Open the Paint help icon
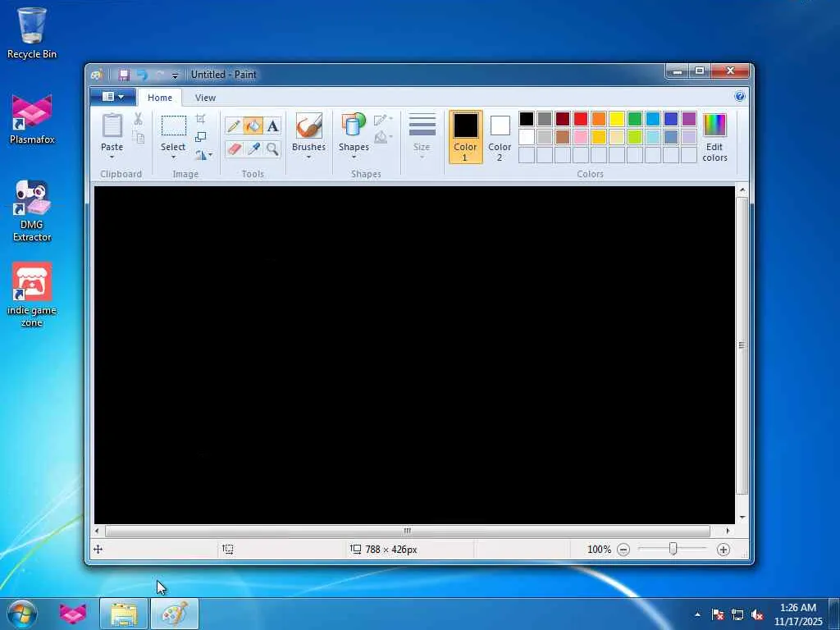This screenshot has height=630, width=840. [740, 97]
